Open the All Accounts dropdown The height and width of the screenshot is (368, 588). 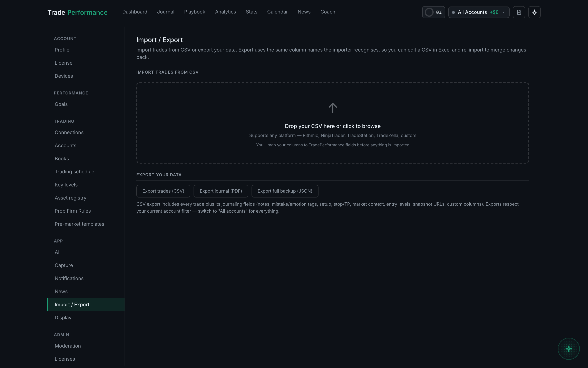(x=479, y=12)
